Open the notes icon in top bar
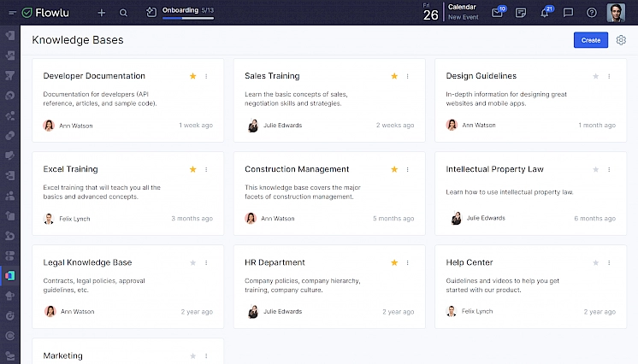Screen dimensions: 638x364 pos(521,13)
